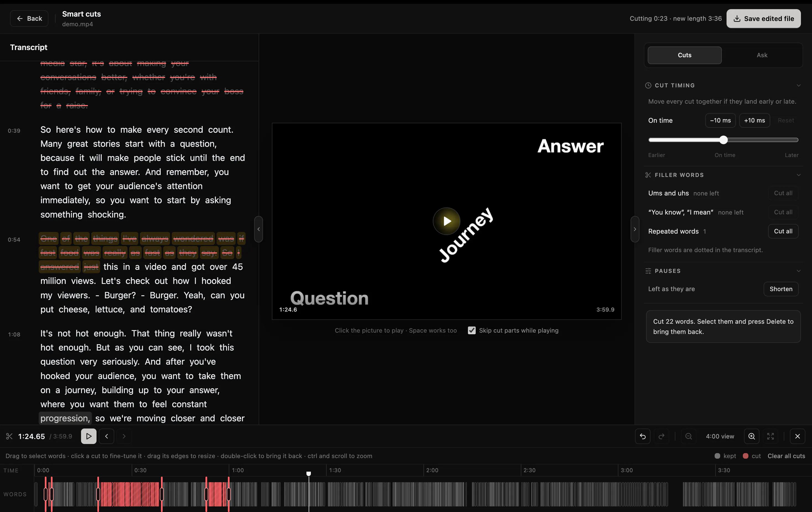812x512 pixels.
Task: Click the red cut region near 0:30 on timeline
Action: pos(130,494)
